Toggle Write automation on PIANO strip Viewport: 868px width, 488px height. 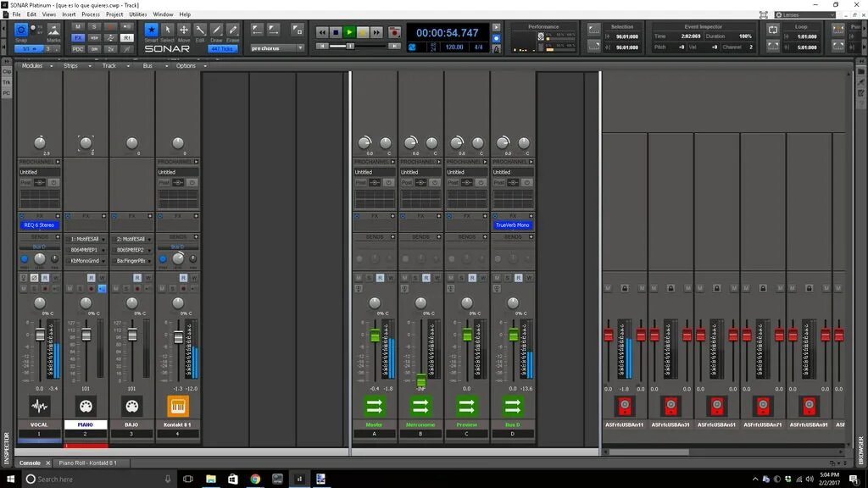pos(102,278)
